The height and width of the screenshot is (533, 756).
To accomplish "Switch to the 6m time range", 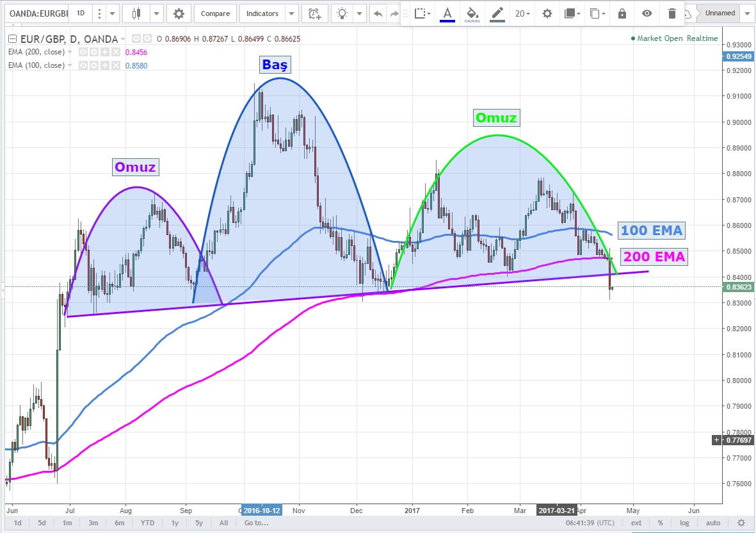I will pos(120,523).
